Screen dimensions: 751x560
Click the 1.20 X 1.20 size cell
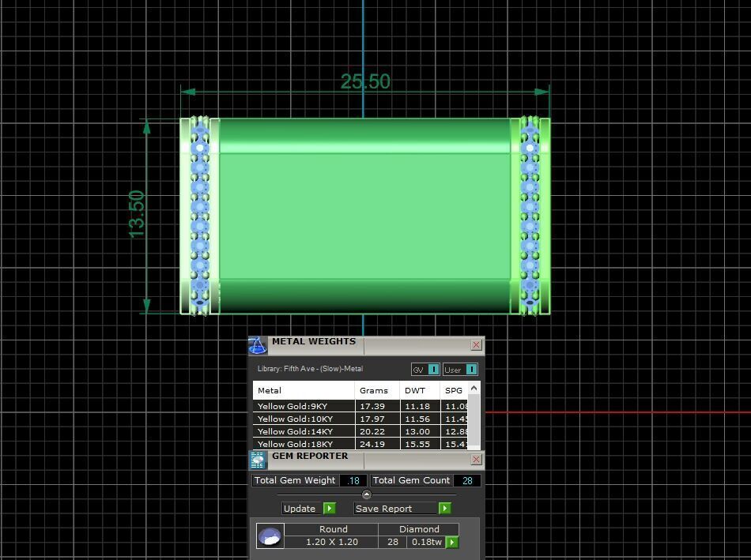[332, 543]
